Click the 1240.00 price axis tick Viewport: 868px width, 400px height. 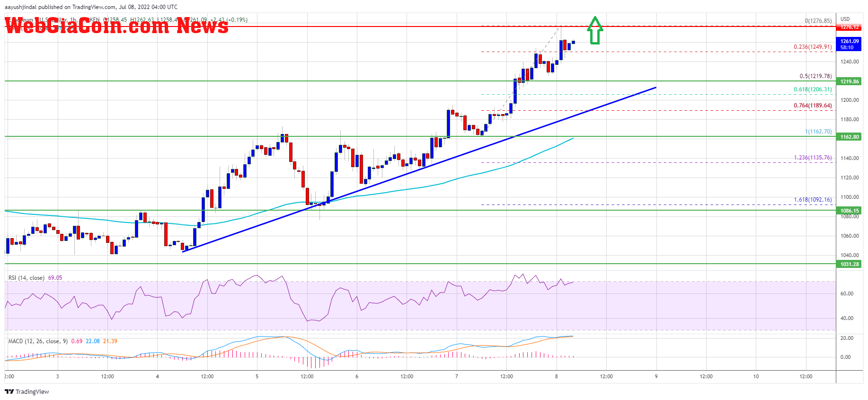click(850, 62)
